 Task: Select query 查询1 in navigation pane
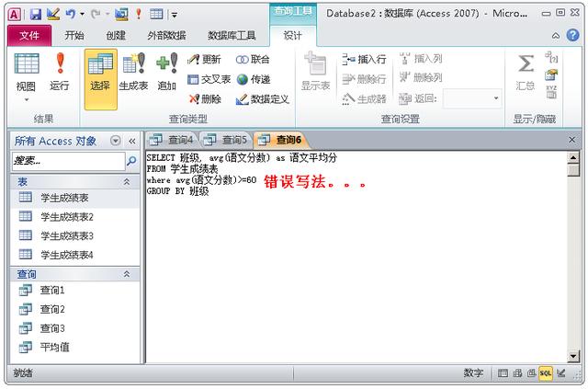(x=75, y=291)
